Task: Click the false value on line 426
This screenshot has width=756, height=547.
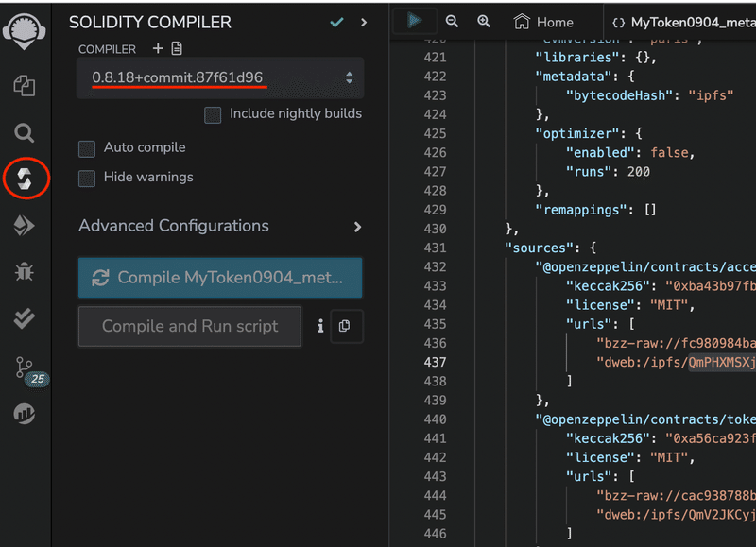Action: coord(669,152)
